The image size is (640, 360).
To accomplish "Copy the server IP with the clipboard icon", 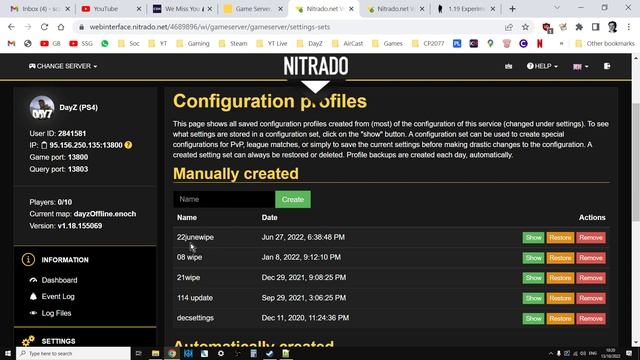I will pos(44,145).
